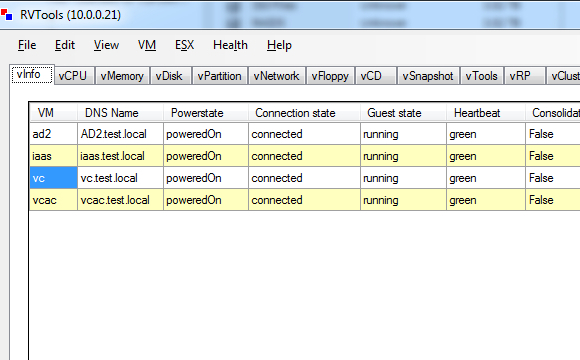Image resolution: width=580 pixels, height=360 pixels.
Task: Click False consolidation cell in the vcac row
Action: coord(553,200)
